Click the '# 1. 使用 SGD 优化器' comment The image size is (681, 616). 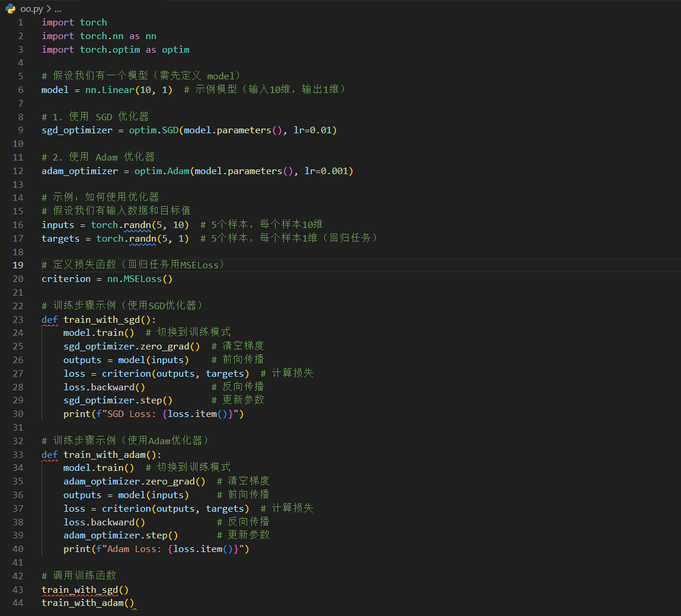(95, 117)
